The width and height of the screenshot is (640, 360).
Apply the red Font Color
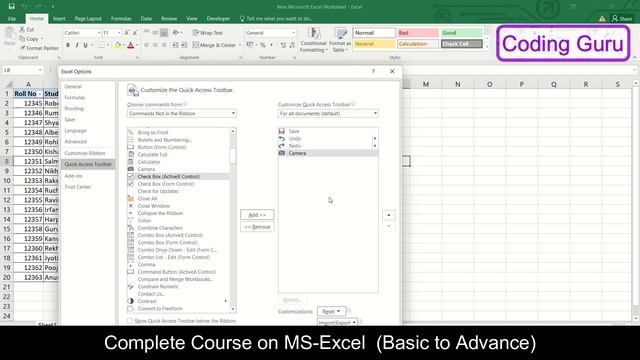click(131, 45)
